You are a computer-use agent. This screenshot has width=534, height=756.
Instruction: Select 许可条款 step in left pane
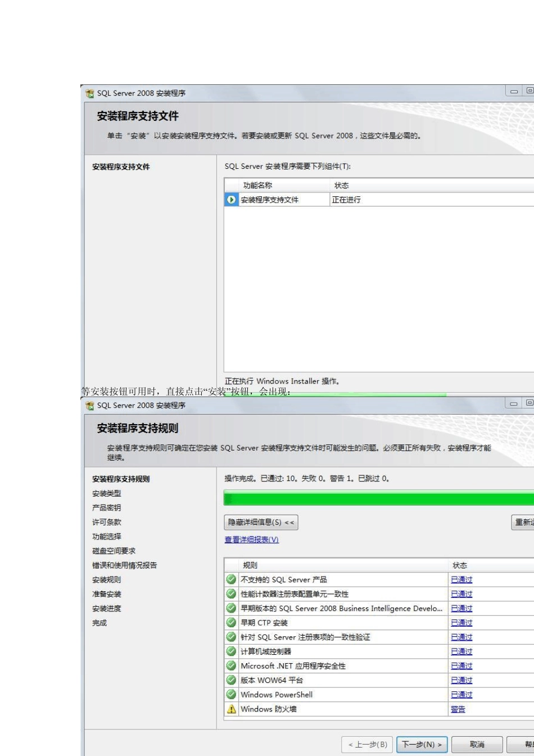pyautogui.click(x=107, y=522)
